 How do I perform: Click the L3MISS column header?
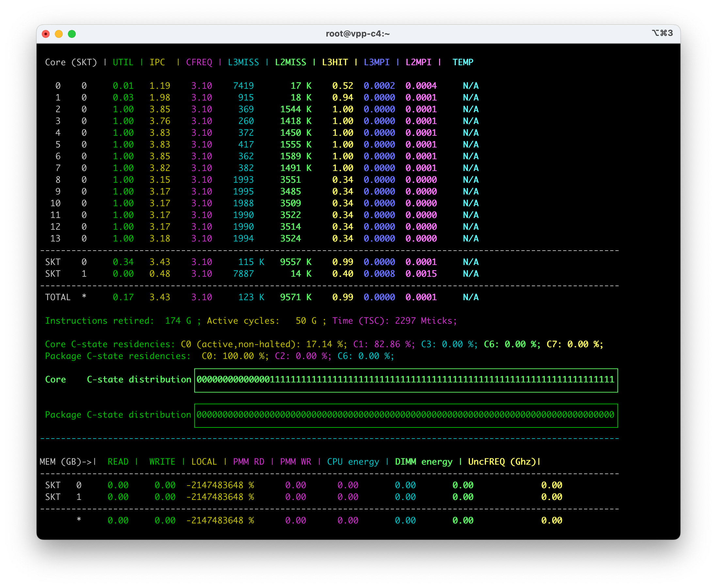tap(243, 62)
